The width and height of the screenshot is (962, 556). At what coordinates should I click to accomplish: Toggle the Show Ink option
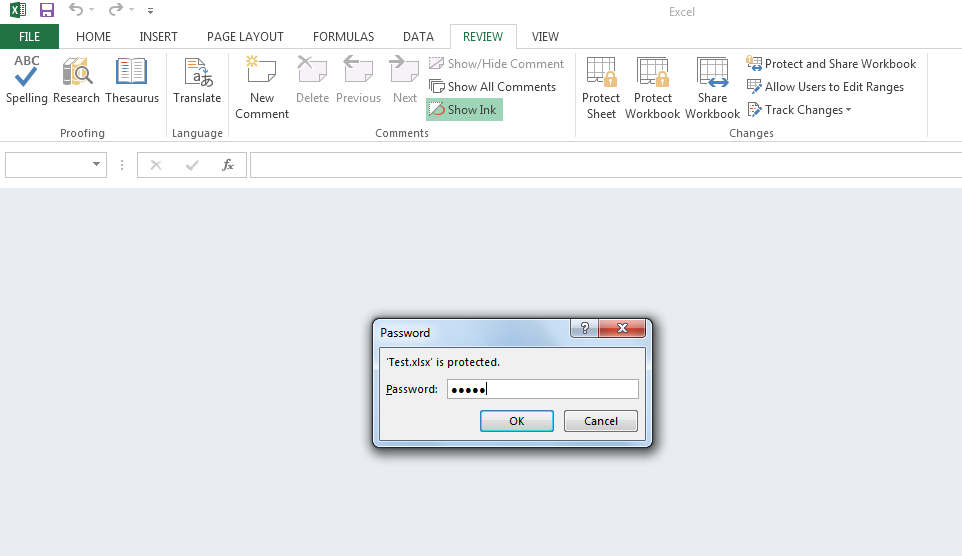click(464, 110)
